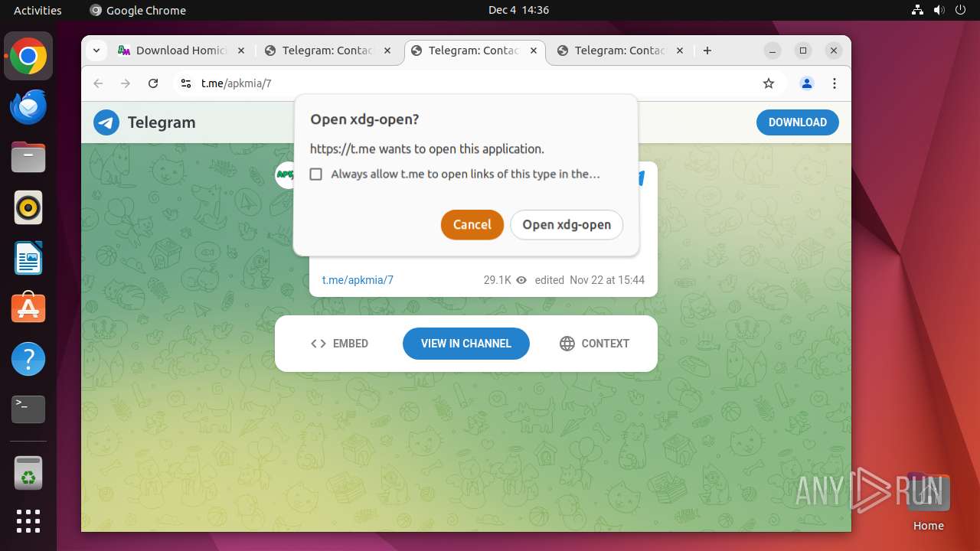View site information icon in address bar

[x=185, y=83]
